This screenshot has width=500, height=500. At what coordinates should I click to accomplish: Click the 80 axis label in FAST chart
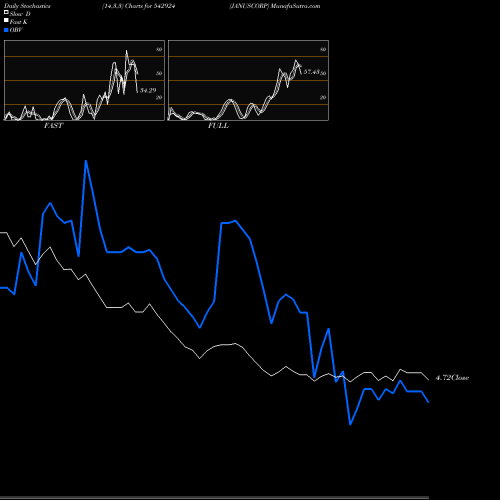click(x=159, y=50)
